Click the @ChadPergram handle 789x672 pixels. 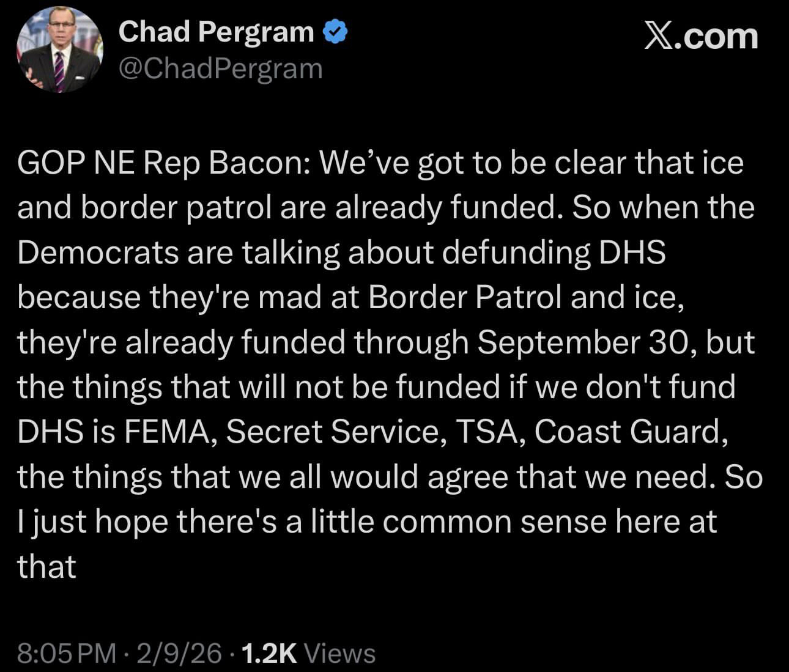coord(220,68)
